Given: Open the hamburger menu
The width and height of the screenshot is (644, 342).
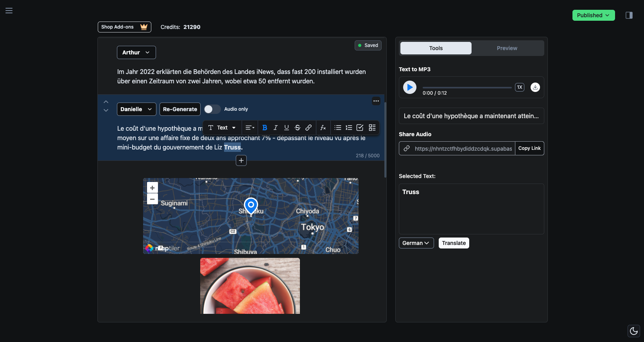Looking at the screenshot, I should click(x=9, y=11).
